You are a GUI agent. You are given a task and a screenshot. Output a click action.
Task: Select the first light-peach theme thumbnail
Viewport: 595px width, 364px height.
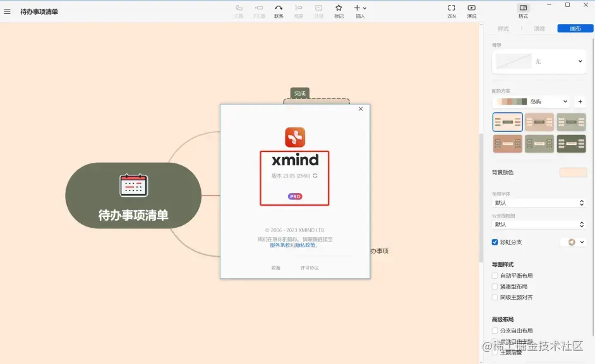tap(508, 122)
